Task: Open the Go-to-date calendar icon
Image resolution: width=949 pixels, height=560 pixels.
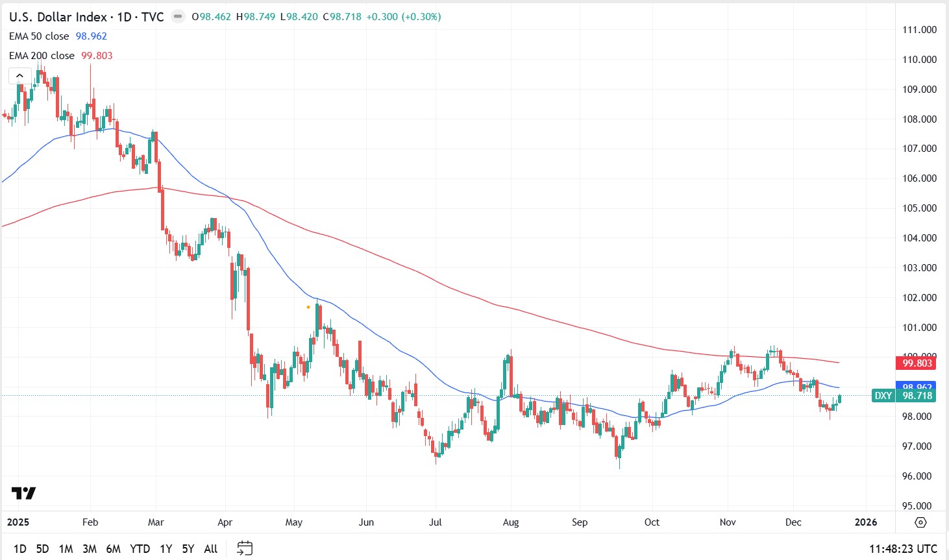Action: [x=245, y=548]
